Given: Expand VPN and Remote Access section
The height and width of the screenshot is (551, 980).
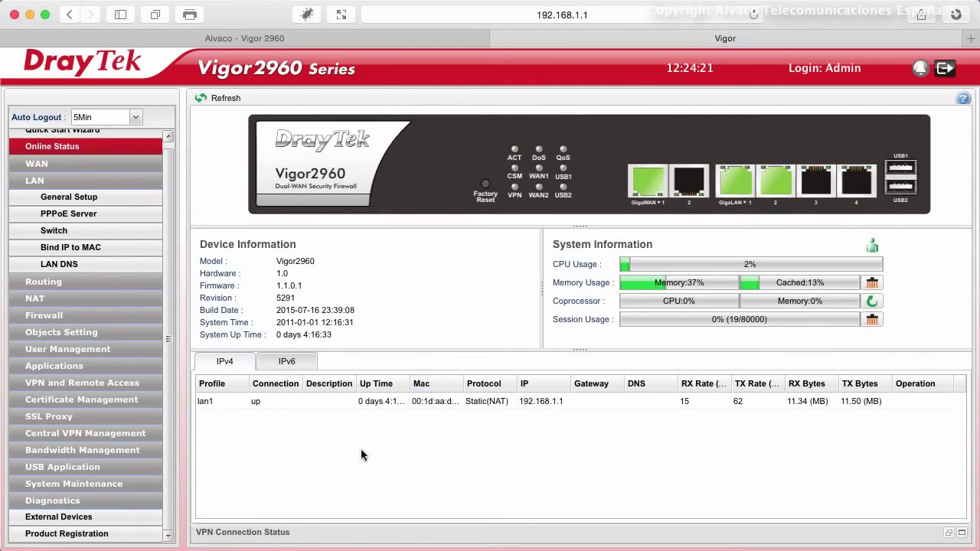Looking at the screenshot, I should point(86,383).
